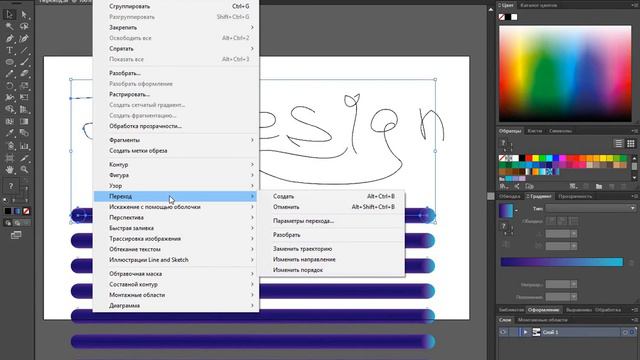The image size is (640, 360).
Task: Select the Gradient tool in toolbox
Action: click(24, 121)
